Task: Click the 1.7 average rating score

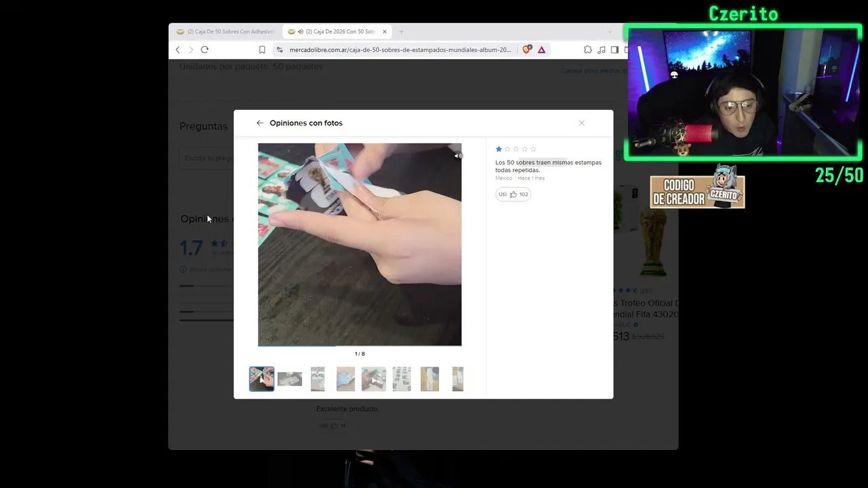Action: [191, 248]
